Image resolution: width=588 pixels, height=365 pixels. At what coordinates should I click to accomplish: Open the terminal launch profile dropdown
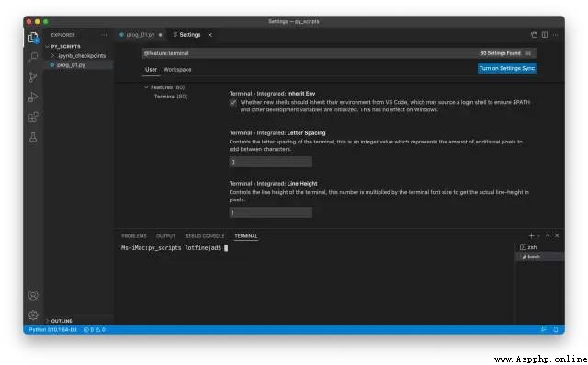pos(538,236)
